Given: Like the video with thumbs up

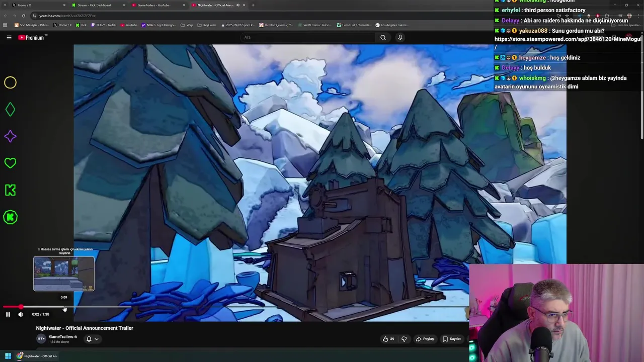Looking at the screenshot, I should (x=388, y=339).
